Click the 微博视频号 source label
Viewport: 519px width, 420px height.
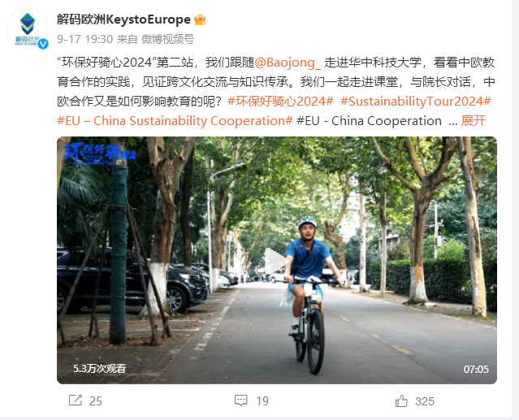point(167,39)
